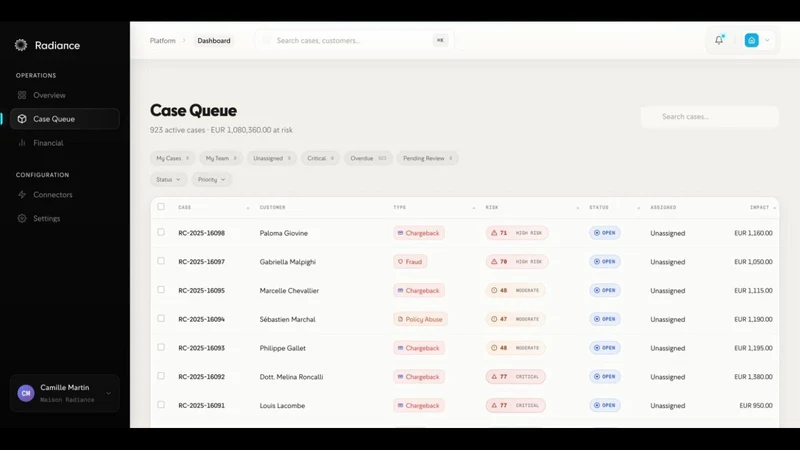800x450 pixels.
Task: Open the Status filter dropdown
Action: (168, 180)
